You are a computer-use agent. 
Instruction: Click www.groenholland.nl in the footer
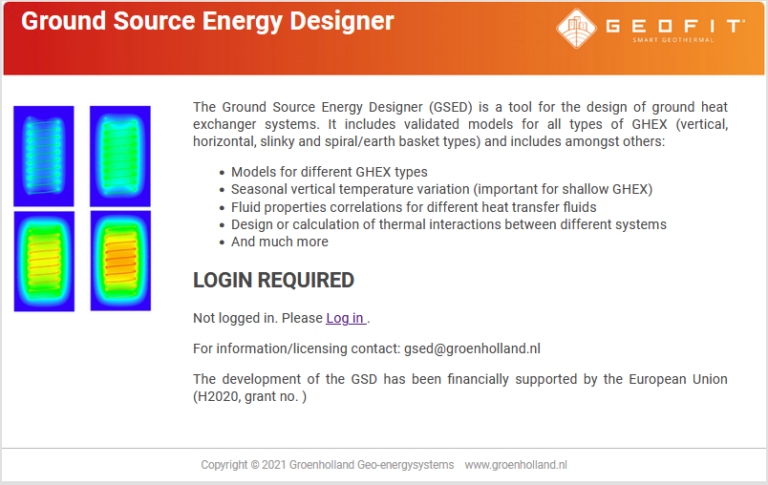click(x=516, y=465)
